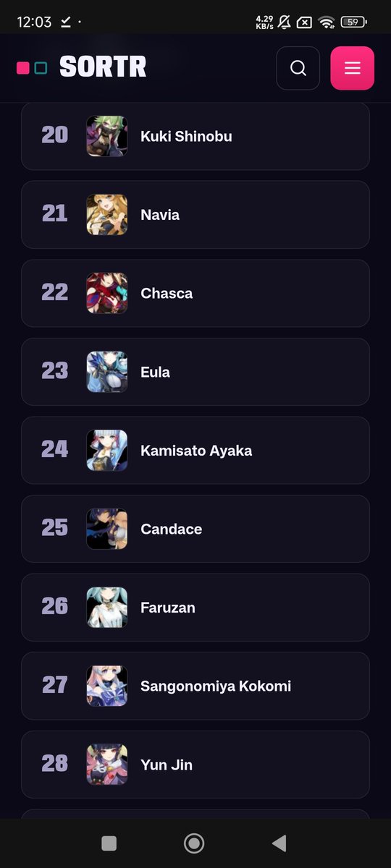
Task: Tap Eula portrait icon
Action: pyautogui.click(x=107, y=372)
